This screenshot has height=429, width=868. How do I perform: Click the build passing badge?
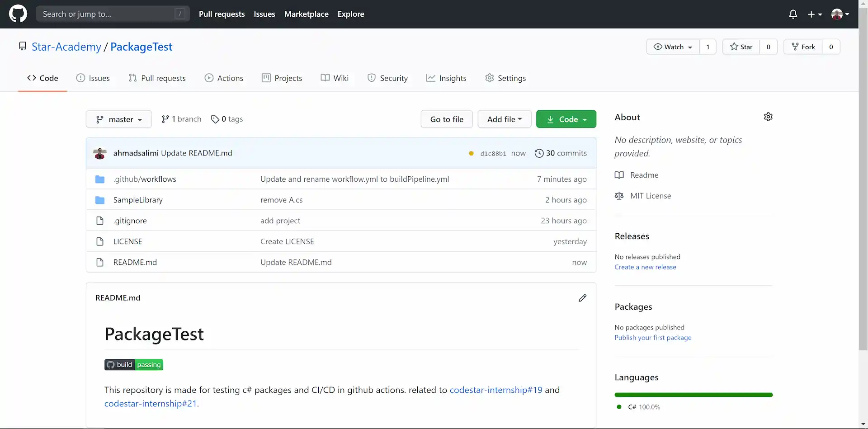click(134, 365)
